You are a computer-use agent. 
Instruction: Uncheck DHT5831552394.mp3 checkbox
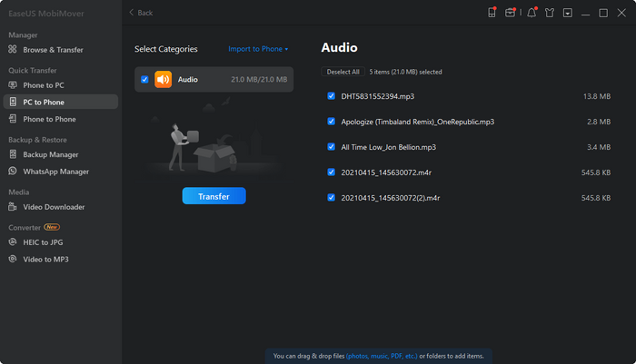331,96
